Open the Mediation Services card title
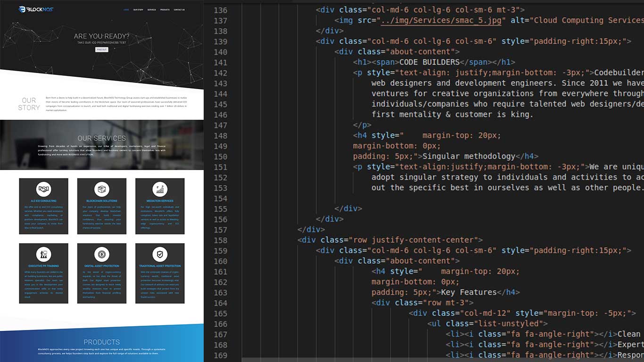 point(160,201)
